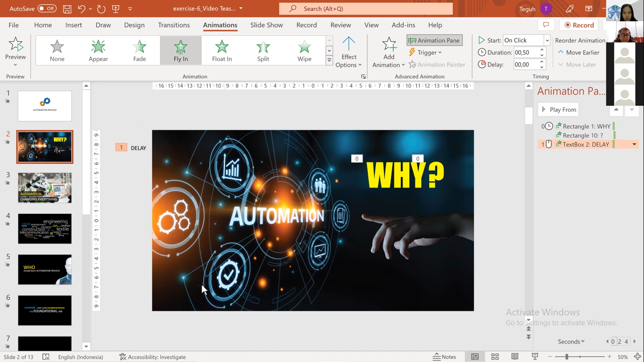Click Move Earlier in Reorder Animation
The image size is (644, 362).
click(578, 52)
